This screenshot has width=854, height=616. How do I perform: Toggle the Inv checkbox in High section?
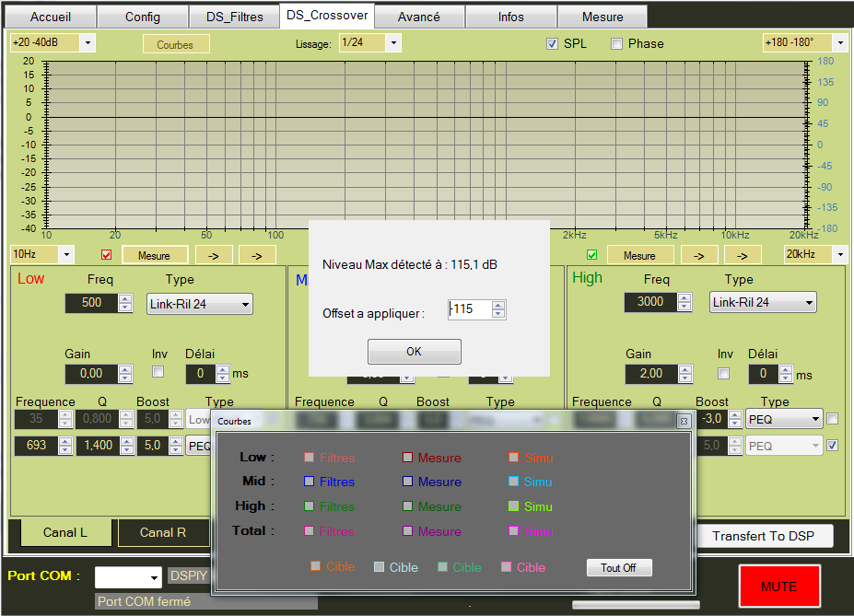(723, 373)
